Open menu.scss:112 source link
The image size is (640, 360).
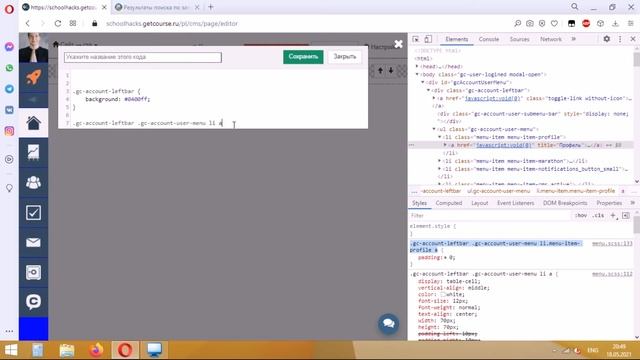click(612, 274)
